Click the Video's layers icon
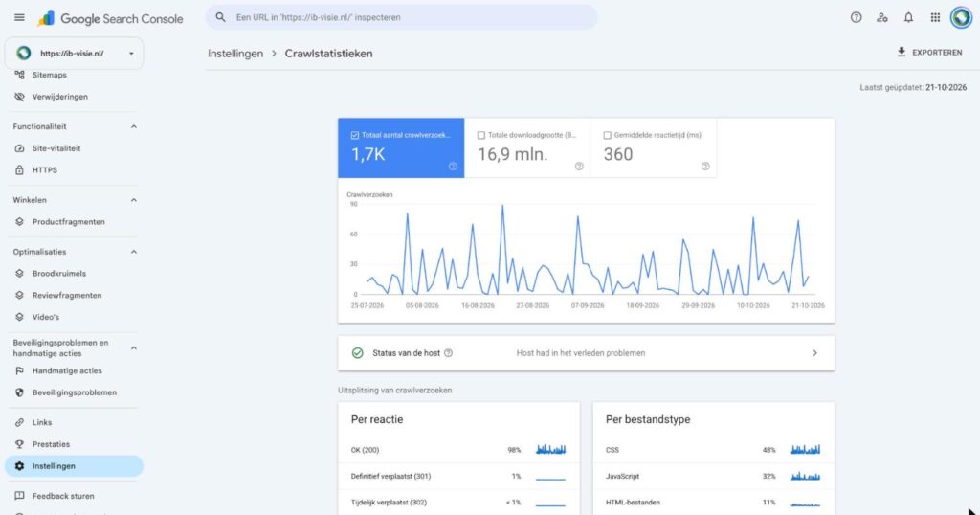Screen dimensions: 980x515 [19, 317]
